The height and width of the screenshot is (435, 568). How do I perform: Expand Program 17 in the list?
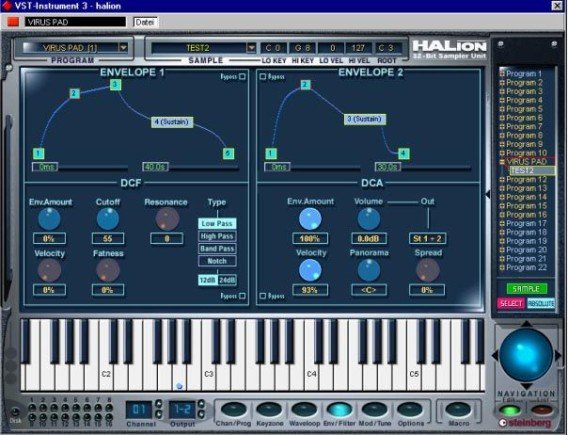pos(502,223)
